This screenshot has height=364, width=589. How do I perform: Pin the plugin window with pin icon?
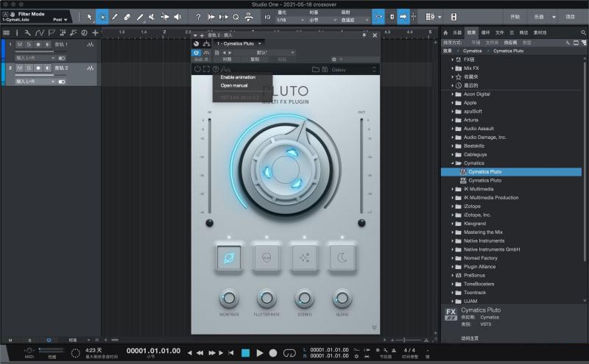pos(364,35)
